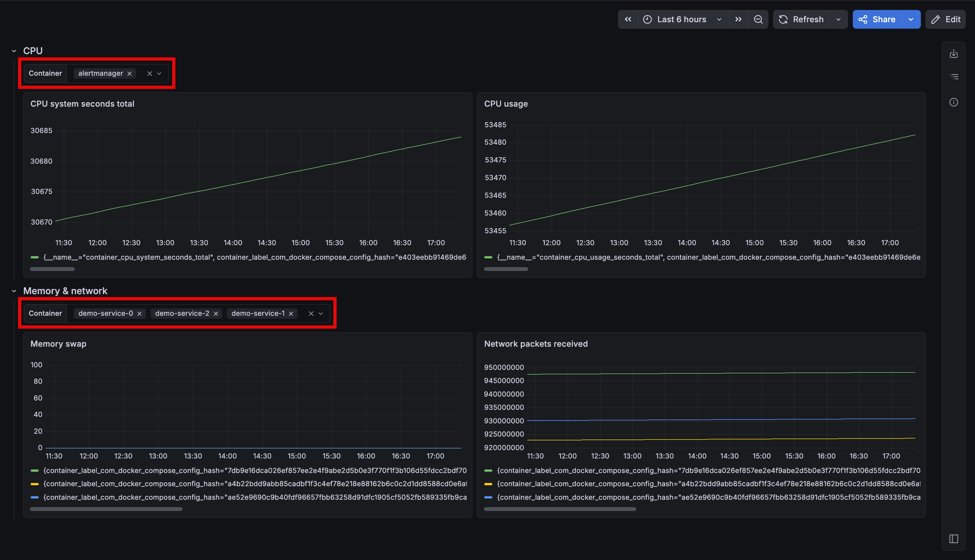This screenshot has width=975, height=560.
Task: Collapse the Memory & network row
Action: tap(14, 291)
